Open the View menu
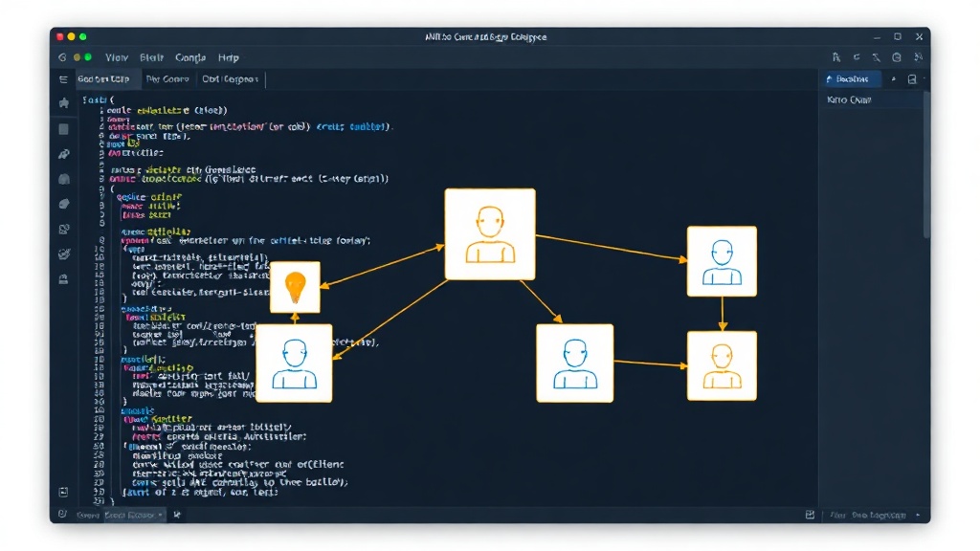This screenshot has height=551, width=980. pos(116,57)
